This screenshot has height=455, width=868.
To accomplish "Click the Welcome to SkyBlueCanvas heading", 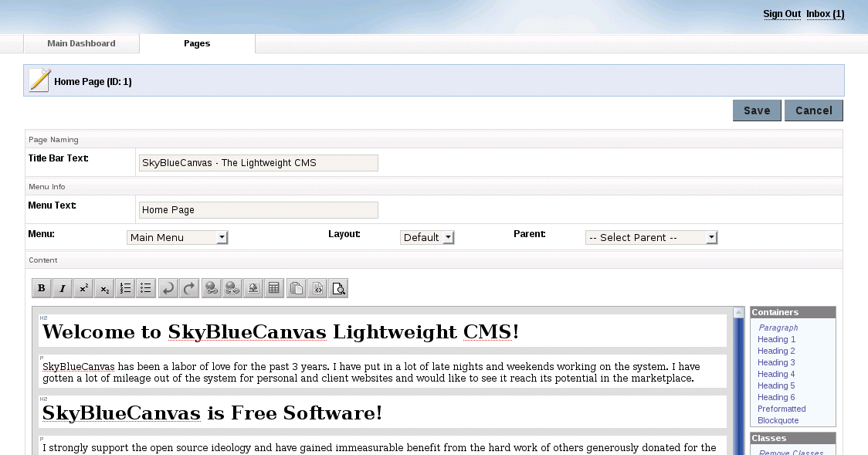I will (x=280, y=331).
